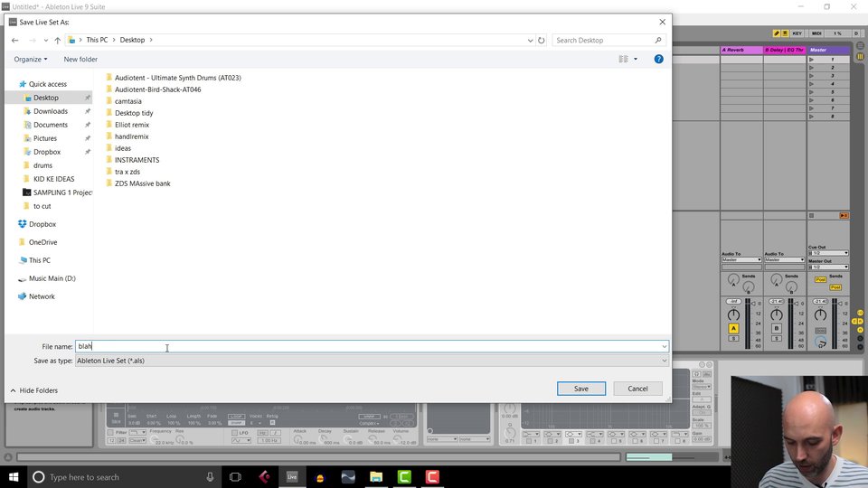
Task: Adjust Master track pan knob
Action: click(x=820, y=314)
